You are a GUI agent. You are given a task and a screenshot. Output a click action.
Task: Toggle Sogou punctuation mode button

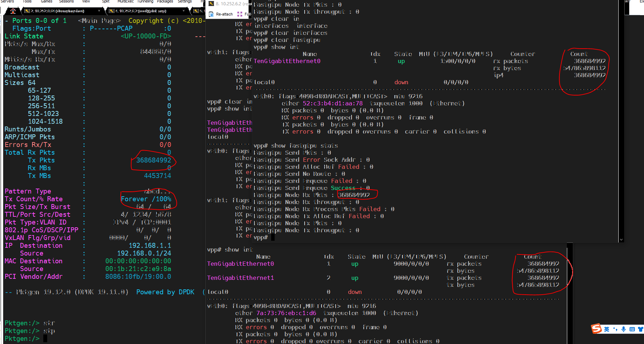[615, 329]
